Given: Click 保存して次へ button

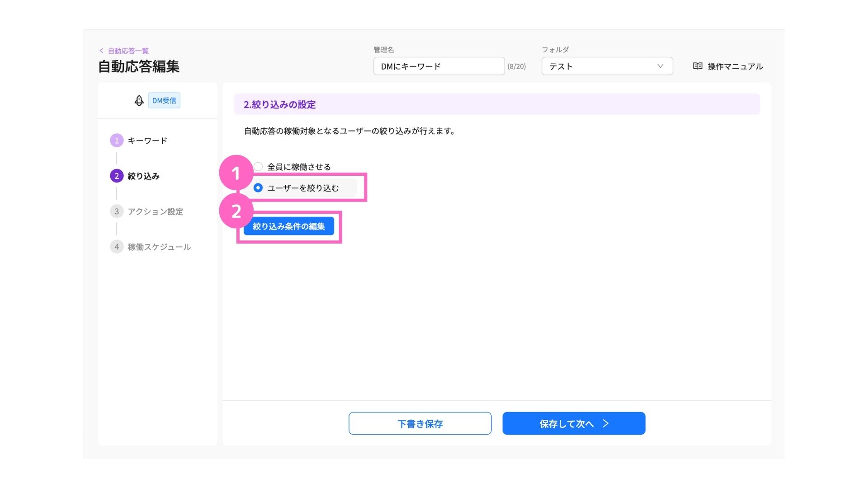Looking at the screenshot, I should pos(574,423).
